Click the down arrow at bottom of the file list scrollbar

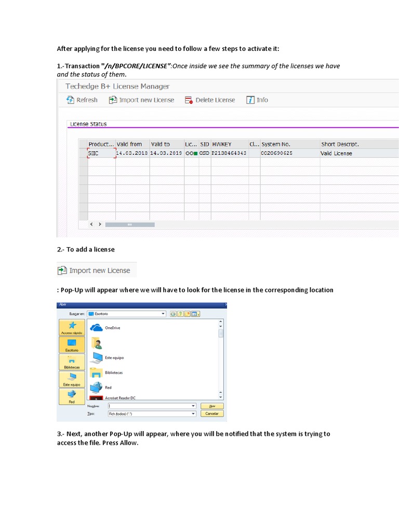[x=221, y=397]
